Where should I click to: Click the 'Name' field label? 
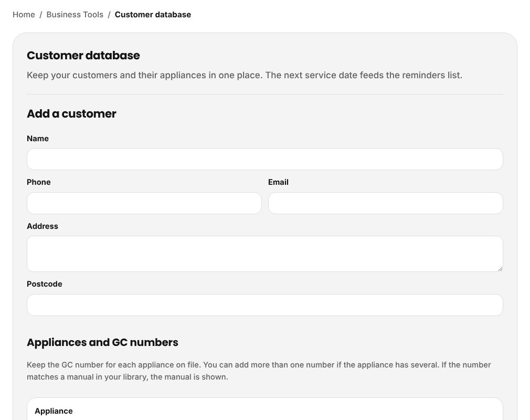(x=37, y=138)
